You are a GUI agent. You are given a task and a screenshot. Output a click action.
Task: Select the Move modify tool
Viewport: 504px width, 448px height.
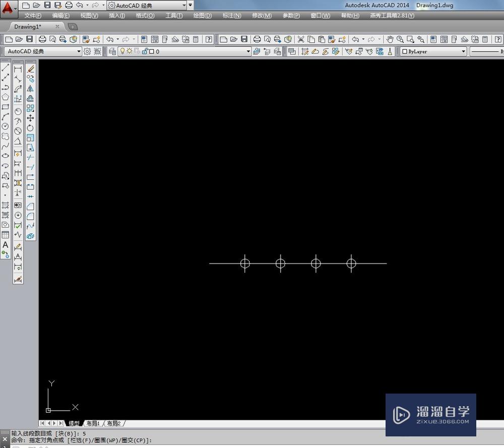31,118
